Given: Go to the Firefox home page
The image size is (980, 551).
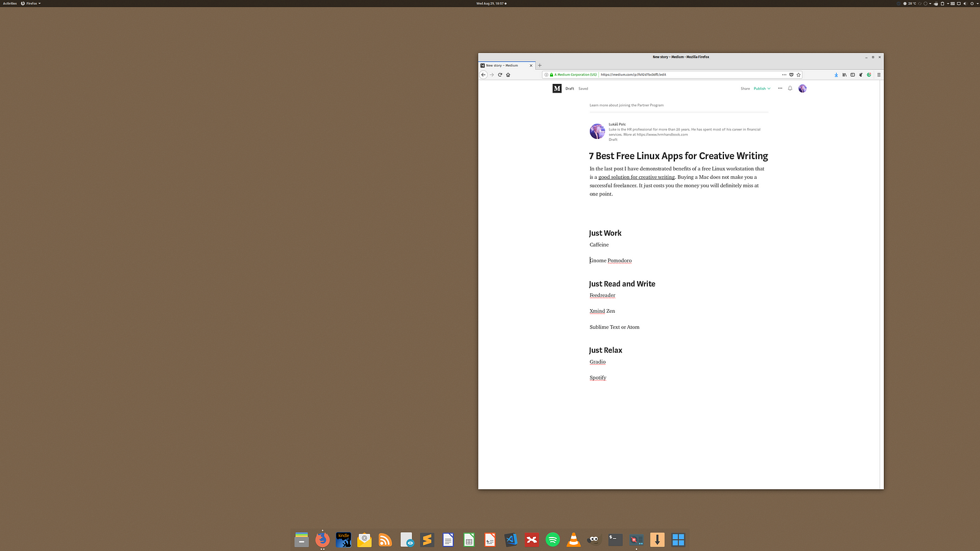Looking at the screenshot, I should 508,75.
